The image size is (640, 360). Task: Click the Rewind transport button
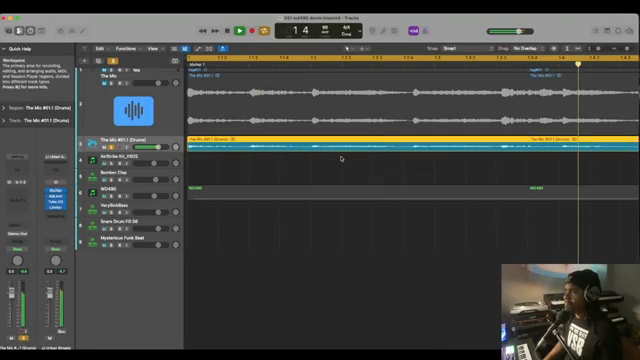202,31
